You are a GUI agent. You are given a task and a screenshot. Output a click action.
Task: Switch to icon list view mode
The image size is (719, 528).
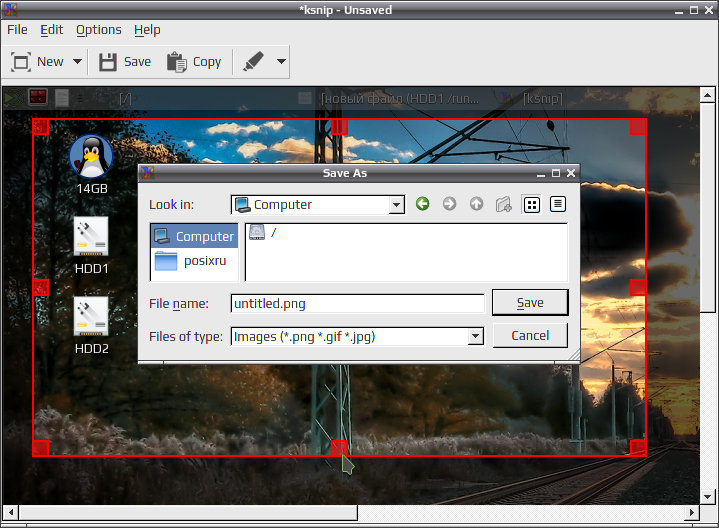[x=531, y=205]
